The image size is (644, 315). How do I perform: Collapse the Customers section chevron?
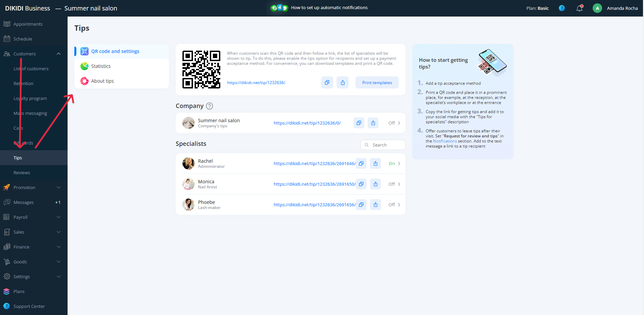tap(58, 54)
